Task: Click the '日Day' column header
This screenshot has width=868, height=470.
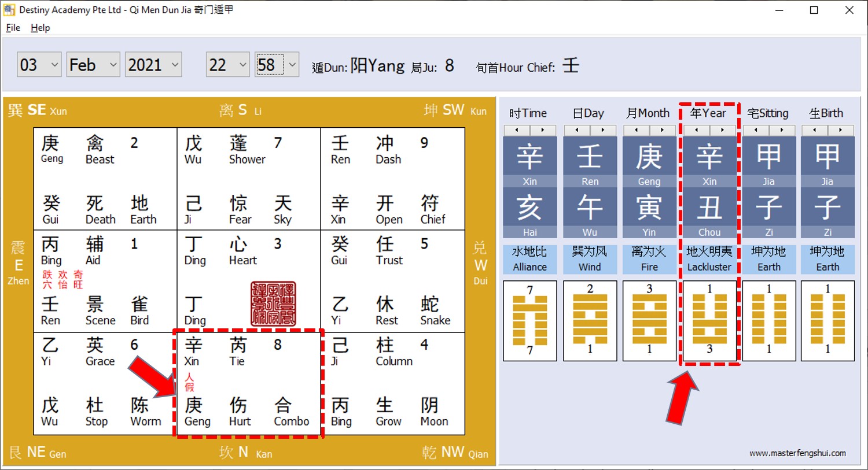Action: pos(589,113)
